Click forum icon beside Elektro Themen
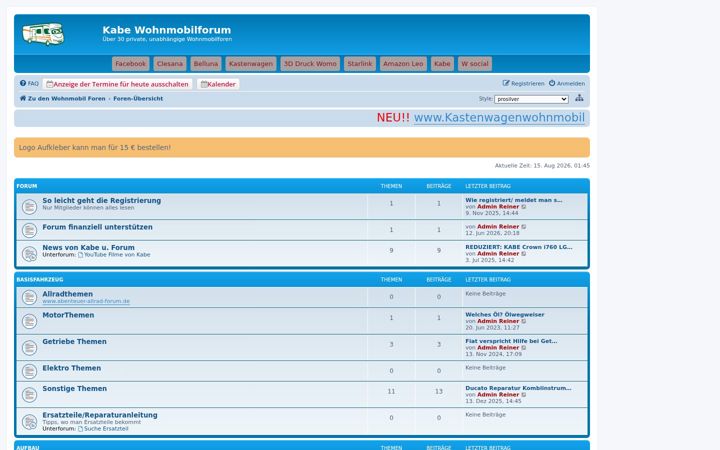 (x=29, y=371)
